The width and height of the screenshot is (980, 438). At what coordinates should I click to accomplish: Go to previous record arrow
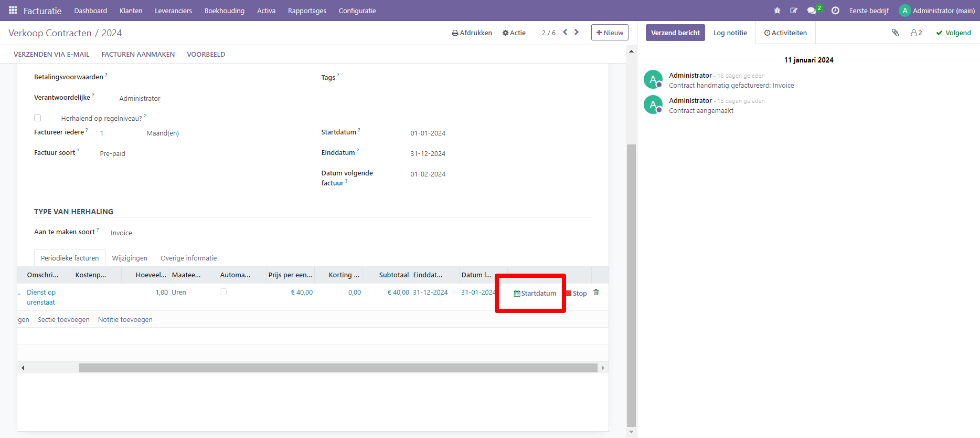pos(565,32)
